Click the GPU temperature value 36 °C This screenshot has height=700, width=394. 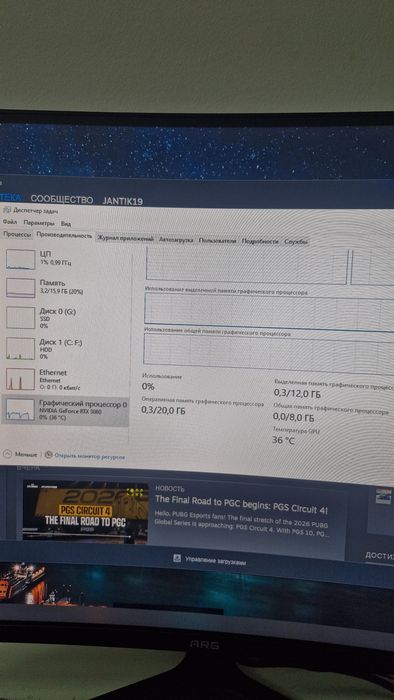point(284,441)
